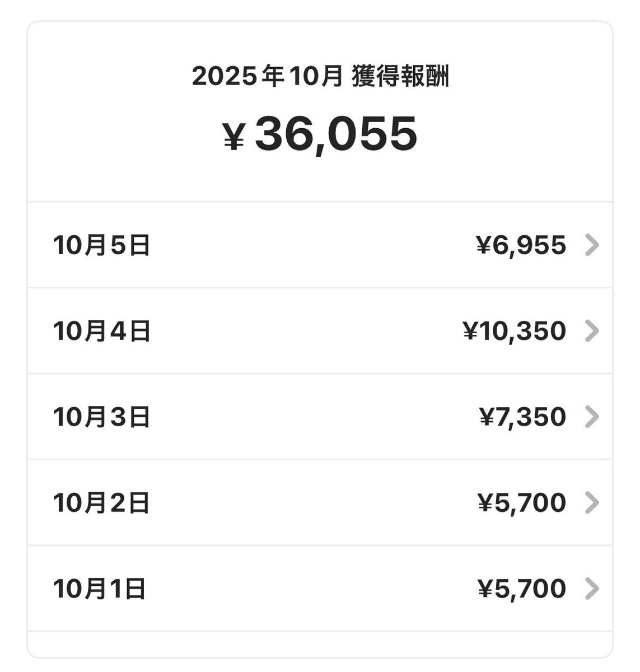640x672 pixels.
Task: Open details arrow for 10月4日
Action: coord(591,331)
